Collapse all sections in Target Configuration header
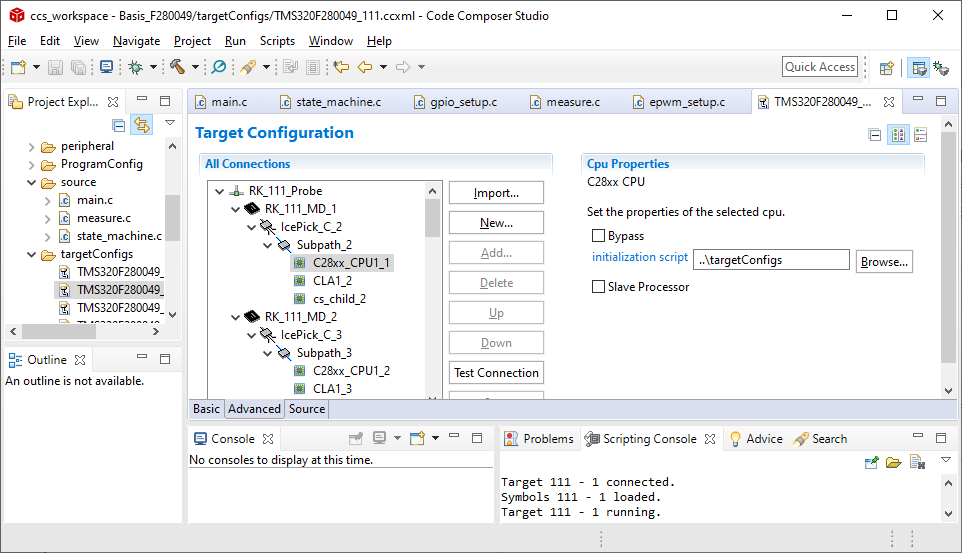The image size is (962, 553). pyautogui.click(x=875, y=135)
